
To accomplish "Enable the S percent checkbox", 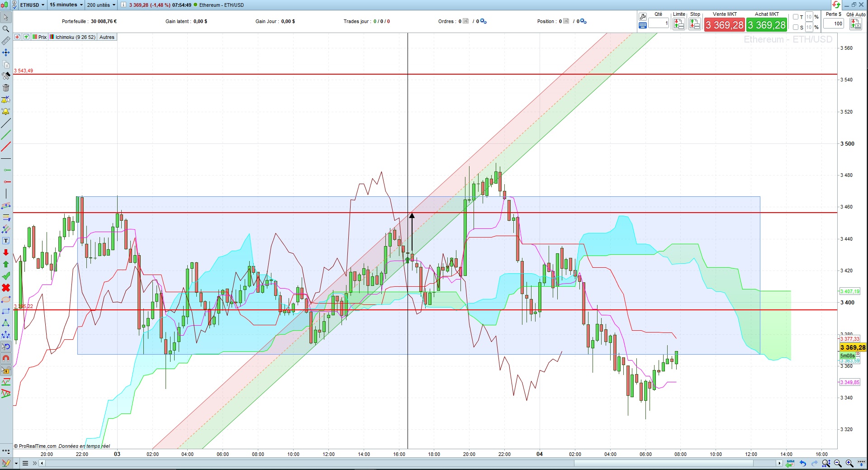I will 796,27.
